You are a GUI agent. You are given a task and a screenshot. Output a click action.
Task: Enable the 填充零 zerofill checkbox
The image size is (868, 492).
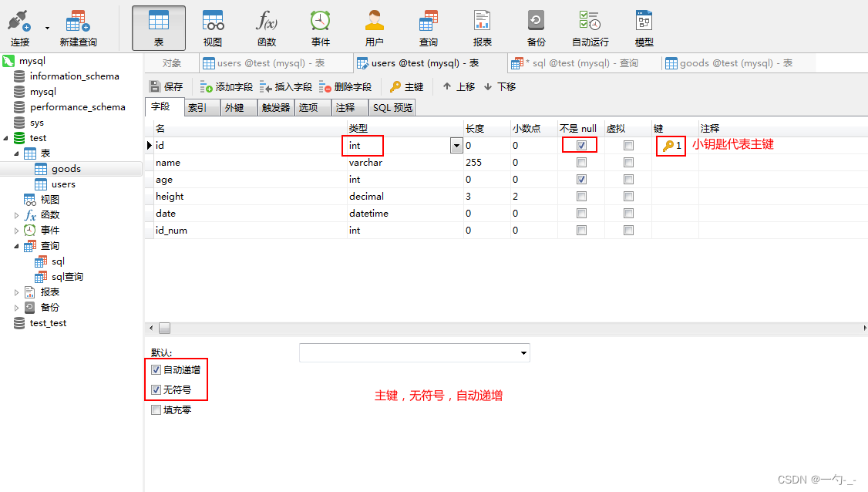156,410
